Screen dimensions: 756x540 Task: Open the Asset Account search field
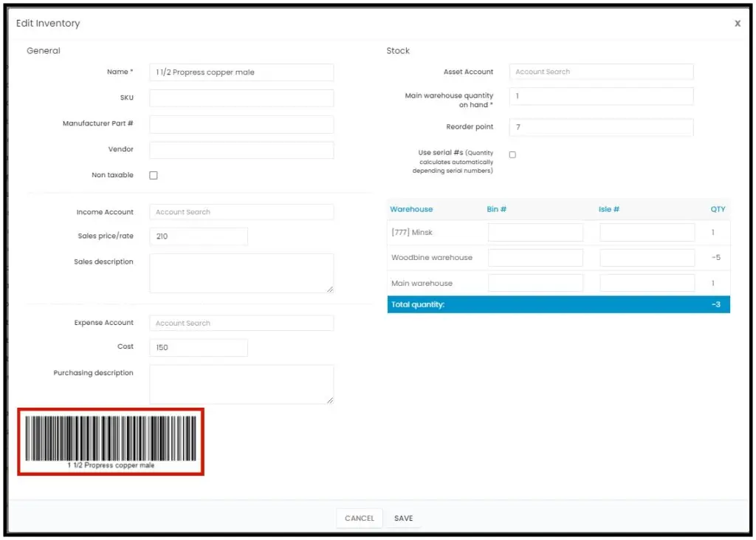tap(601, 72)
